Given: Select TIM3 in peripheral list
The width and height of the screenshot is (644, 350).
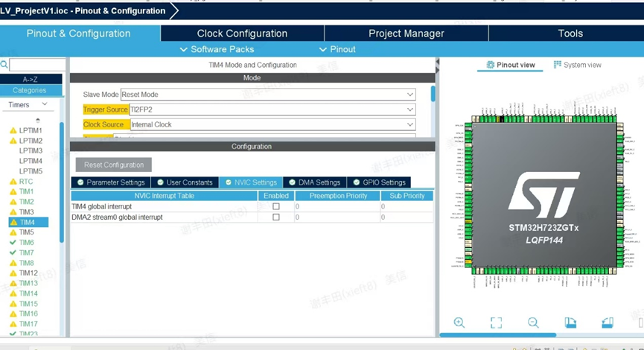Looking at the screenshot, I should tap(26, 212).
